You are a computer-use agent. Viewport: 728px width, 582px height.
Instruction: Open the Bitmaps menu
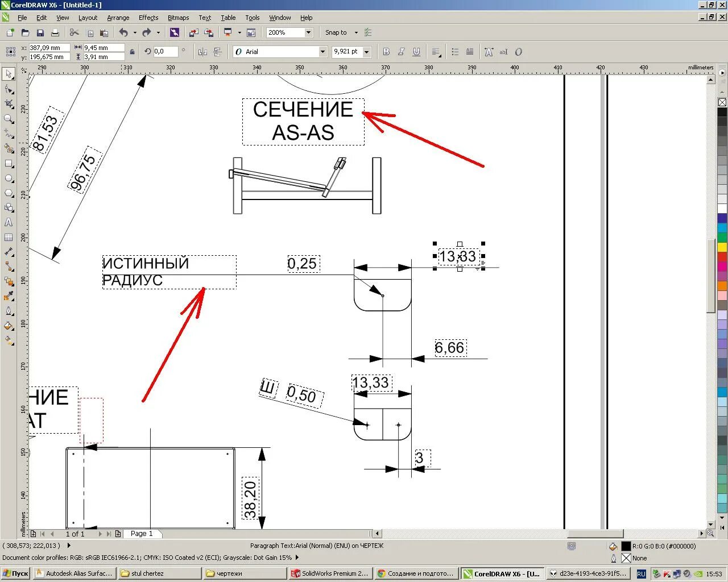coord(179,18)
